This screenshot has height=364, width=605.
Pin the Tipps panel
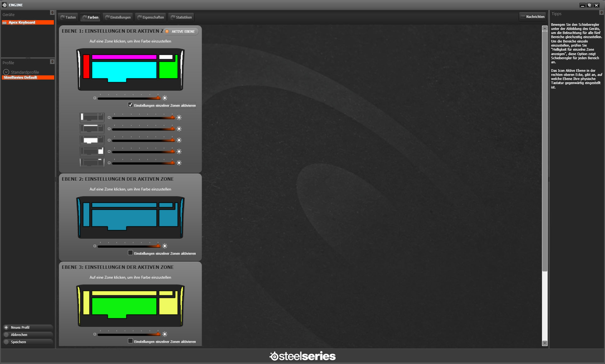tap(601, 13)
